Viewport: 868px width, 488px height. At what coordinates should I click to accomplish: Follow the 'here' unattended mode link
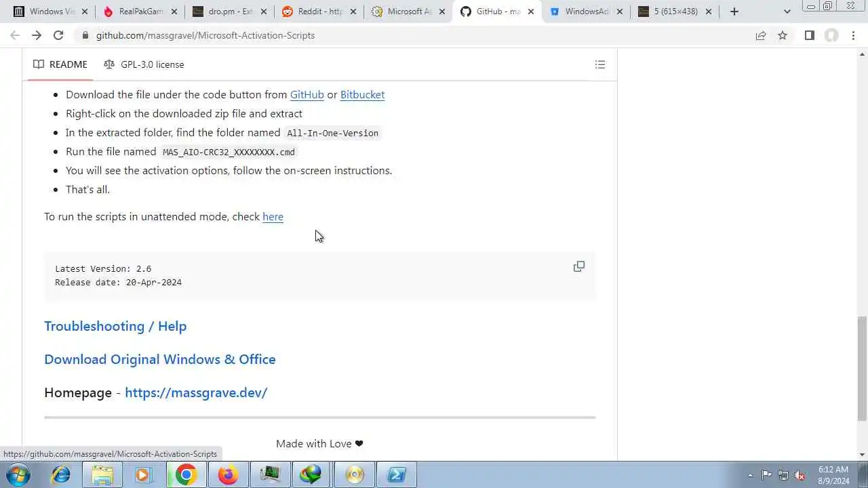point(273,217)
